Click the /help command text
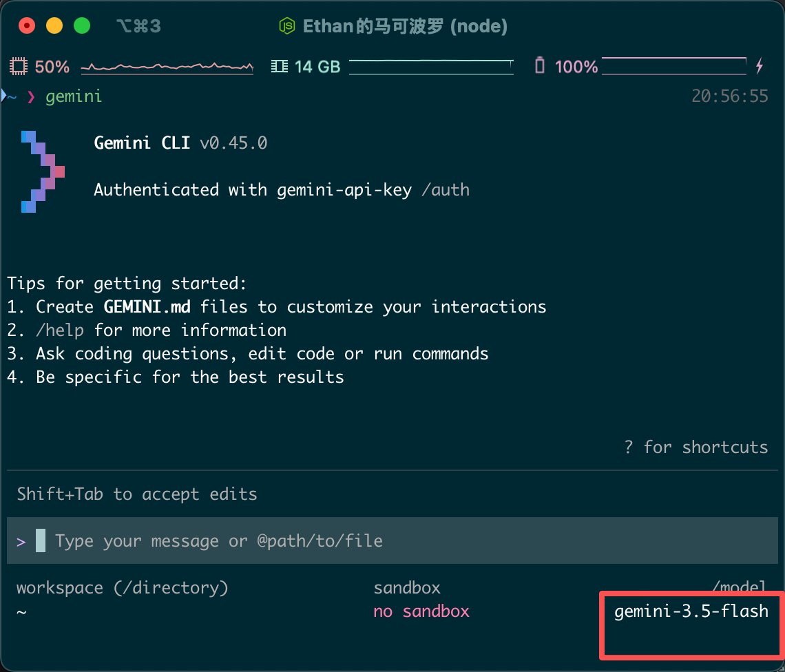785x672 pixels. 60,330
